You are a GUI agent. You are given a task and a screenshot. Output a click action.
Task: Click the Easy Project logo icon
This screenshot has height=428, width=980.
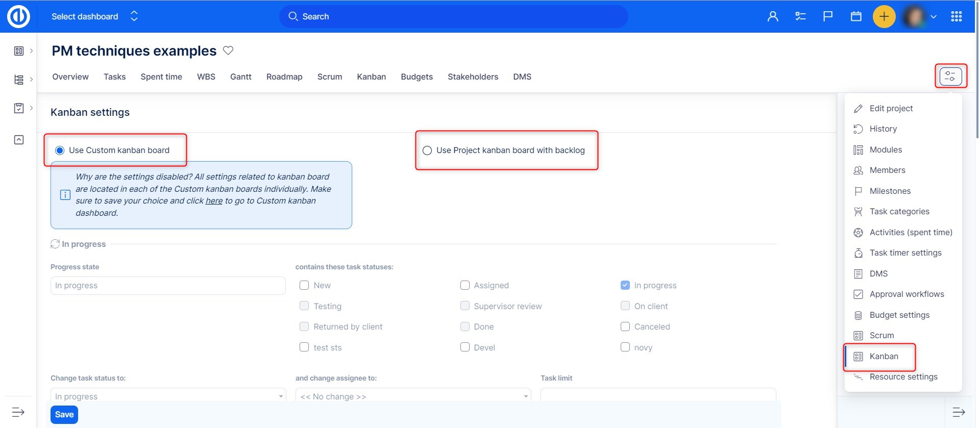[x=18, y=16]
